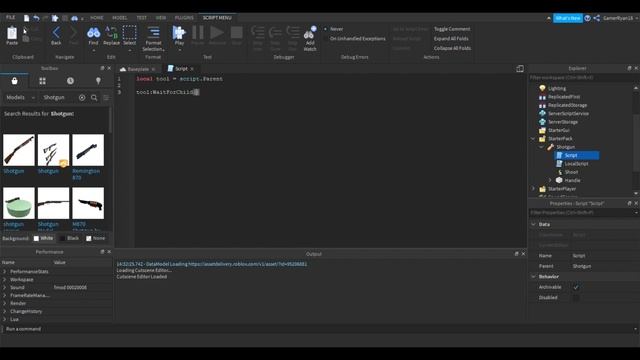Click the Toolbox search magnifier icon
The image size is (640, 360).
coord(94,98)
